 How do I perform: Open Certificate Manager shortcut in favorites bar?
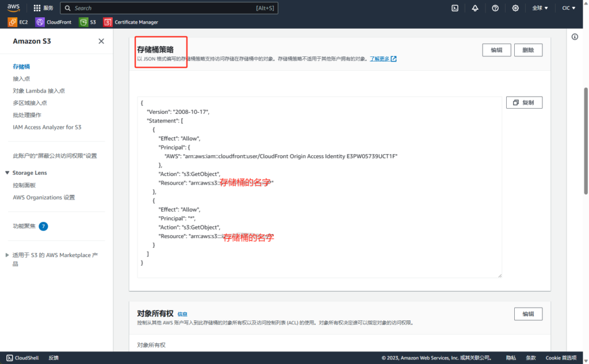[x=131, y=22]
